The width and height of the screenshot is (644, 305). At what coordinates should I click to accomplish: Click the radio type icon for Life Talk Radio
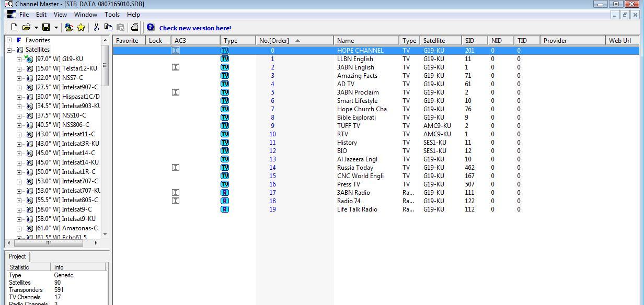(225, 209)
